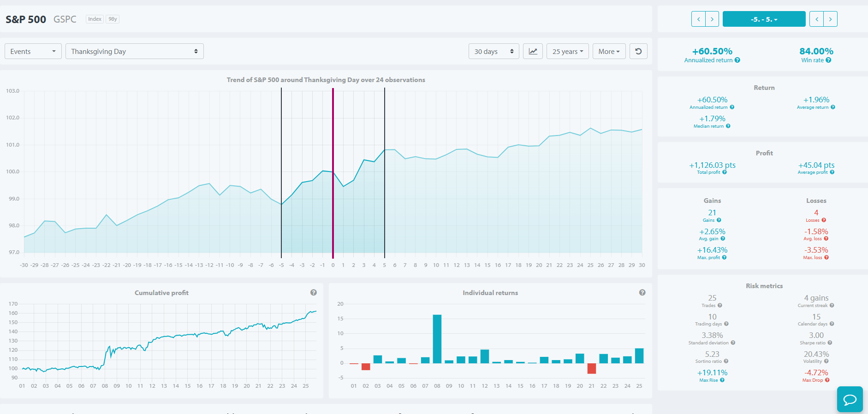The height and width of the screenshot is (414, 868).
Task: Open the -5. - 5. window dropdown
Action: click(x=764, y=19)
